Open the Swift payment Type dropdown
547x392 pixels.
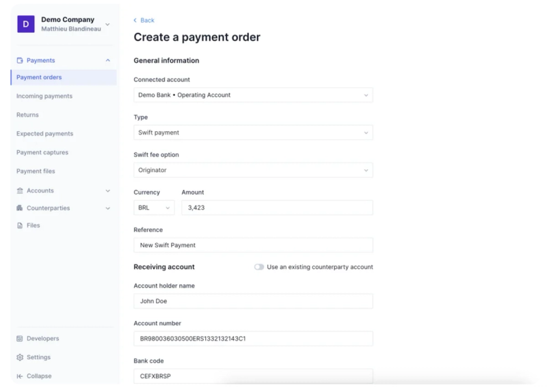pyautogui.click(x=253, y=132)
